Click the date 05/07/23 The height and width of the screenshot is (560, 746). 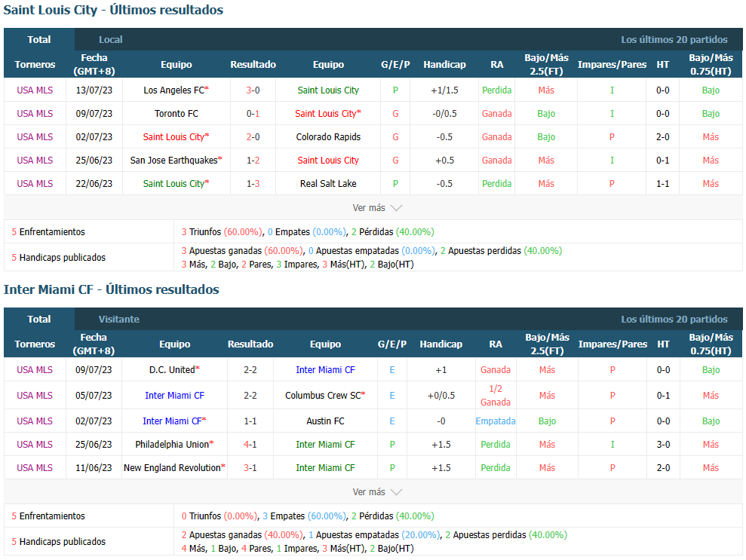(94, 395)
